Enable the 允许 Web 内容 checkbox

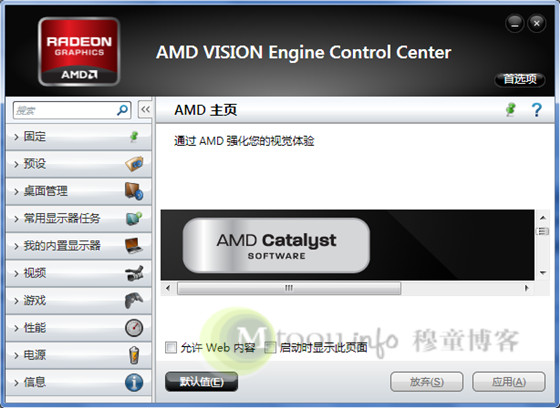point(171,347)
